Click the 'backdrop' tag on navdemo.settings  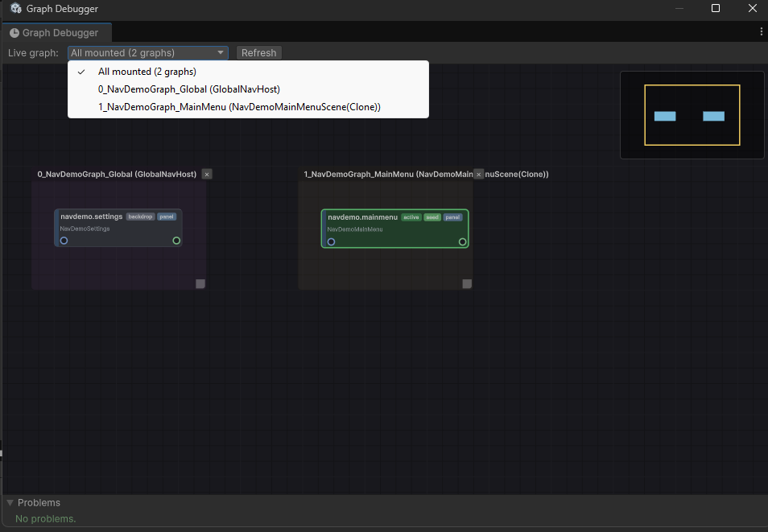coord(141,217)
